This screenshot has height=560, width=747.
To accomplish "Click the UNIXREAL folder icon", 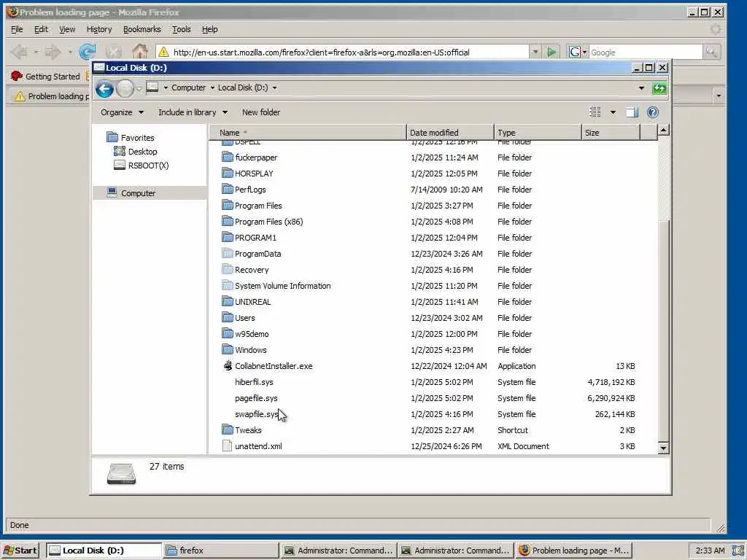I will (x=228, y=301).
